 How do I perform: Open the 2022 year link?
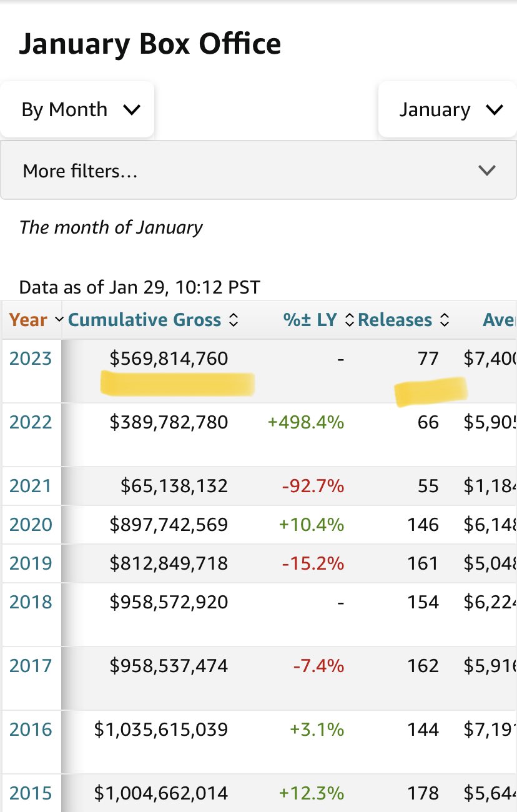30,422
